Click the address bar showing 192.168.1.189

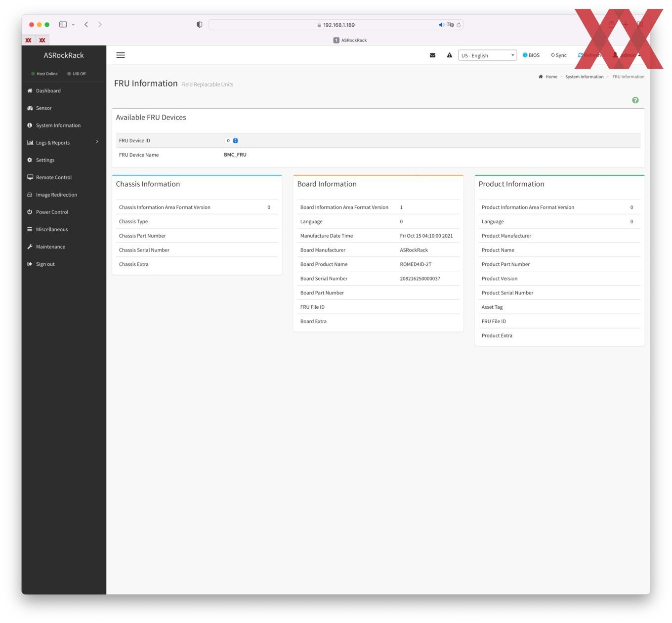point(336,25)
